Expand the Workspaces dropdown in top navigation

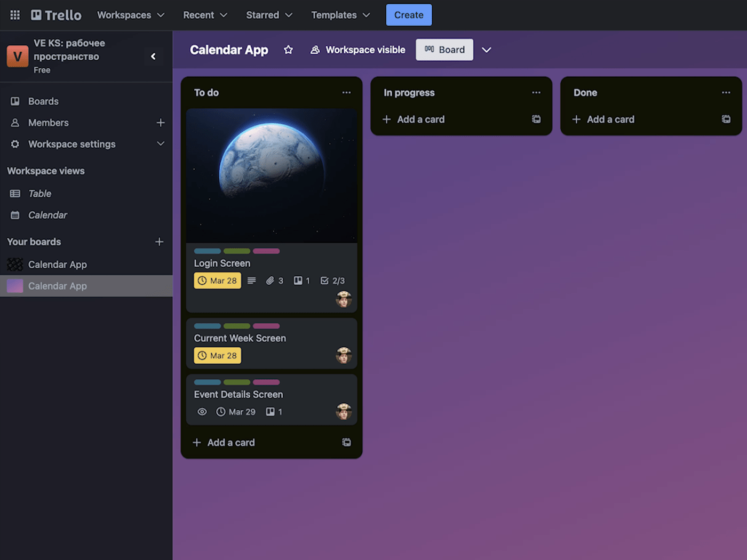point(130,15)
